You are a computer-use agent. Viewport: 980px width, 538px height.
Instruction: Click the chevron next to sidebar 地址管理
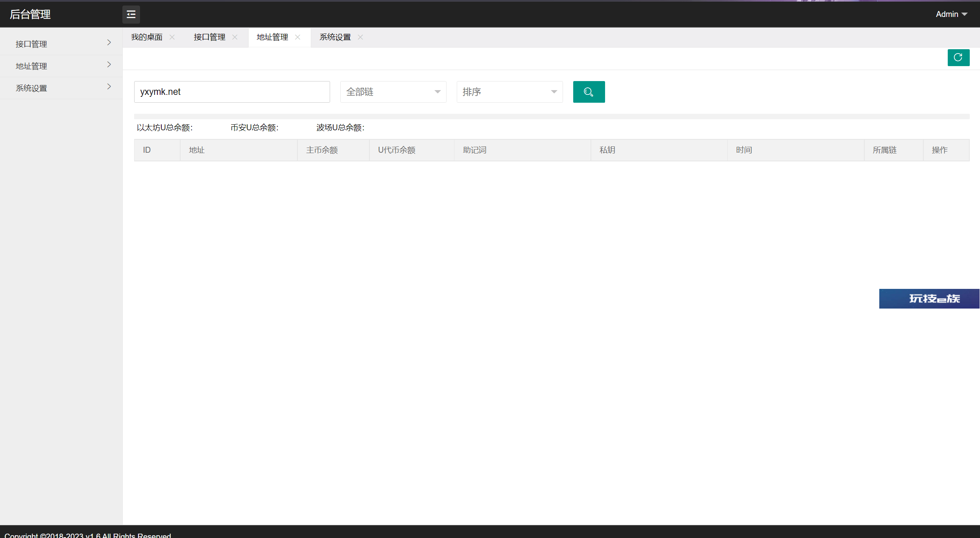tap(109, 65)
